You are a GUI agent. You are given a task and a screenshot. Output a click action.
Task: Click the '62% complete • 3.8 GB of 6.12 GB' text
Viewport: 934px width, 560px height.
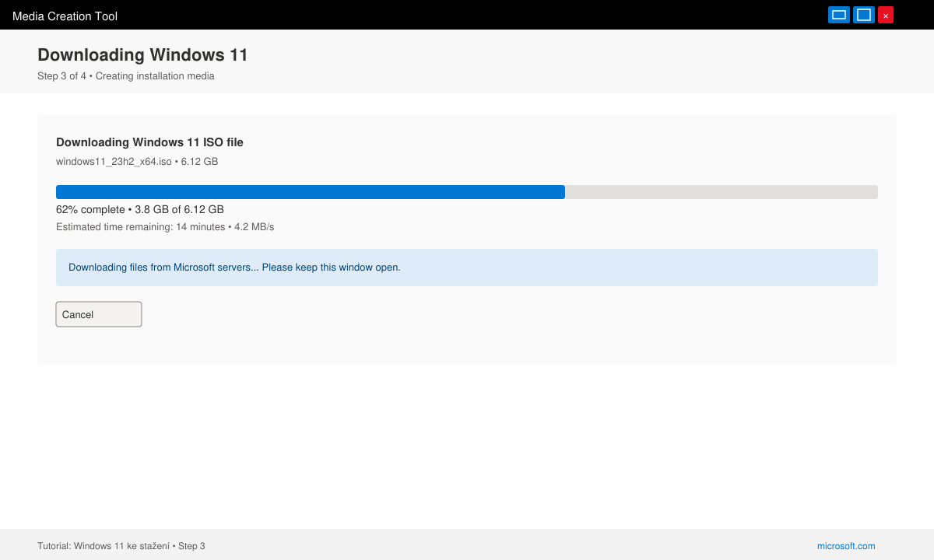140,209
